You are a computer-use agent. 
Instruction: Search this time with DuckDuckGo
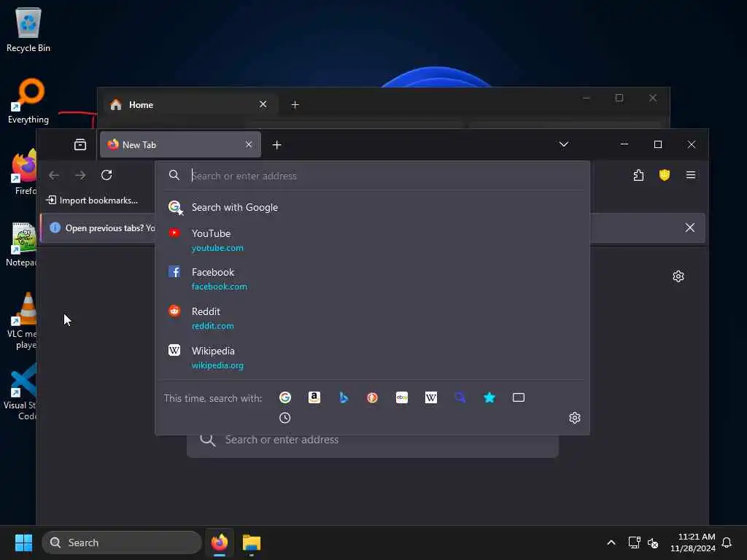[373, 397]
